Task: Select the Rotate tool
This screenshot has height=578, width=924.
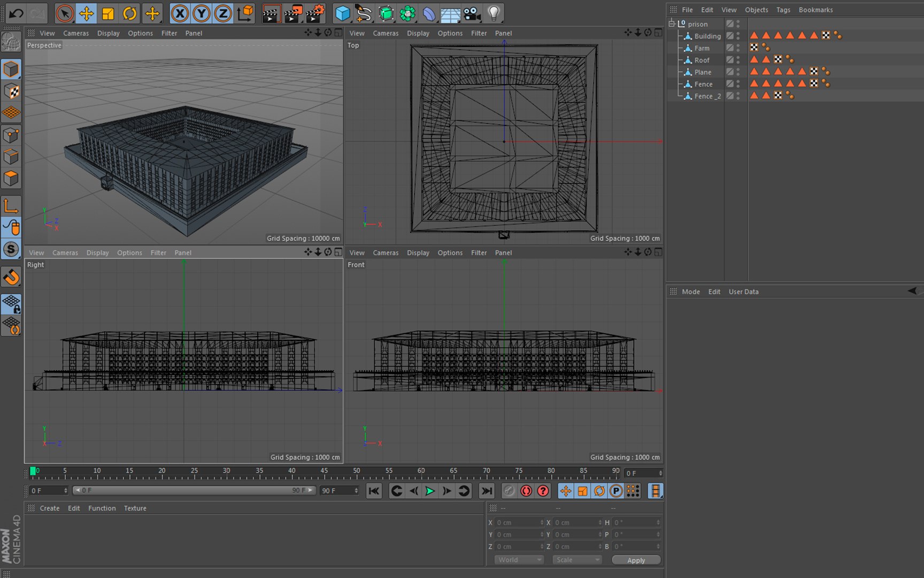Action: pos(130,13)
